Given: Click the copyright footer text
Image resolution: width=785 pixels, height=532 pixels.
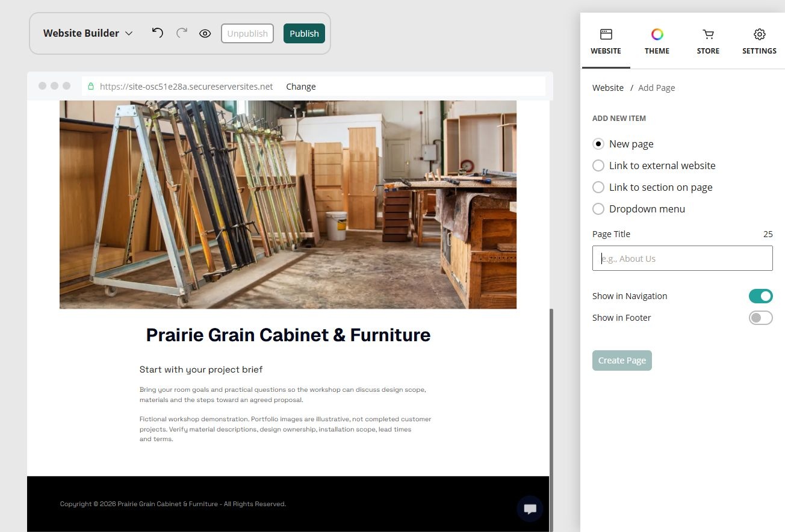Looking at the screenshot, I should click(173, 504).
